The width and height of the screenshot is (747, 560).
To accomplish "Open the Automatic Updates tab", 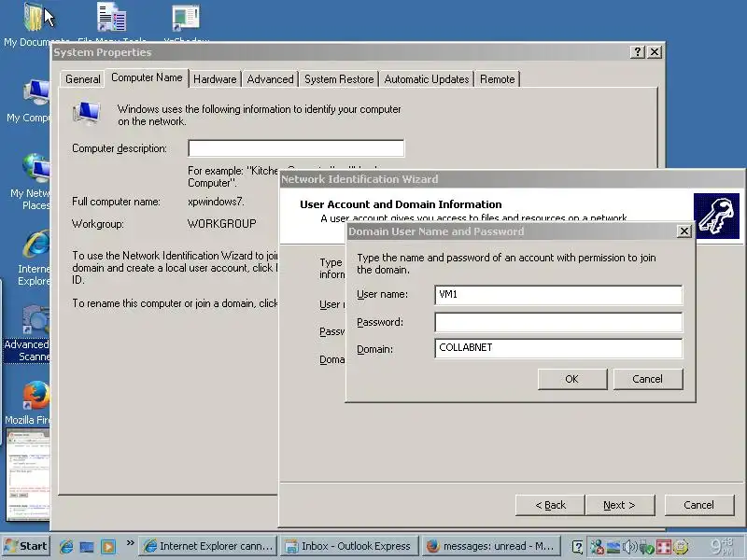I will [x=427, y=79].
